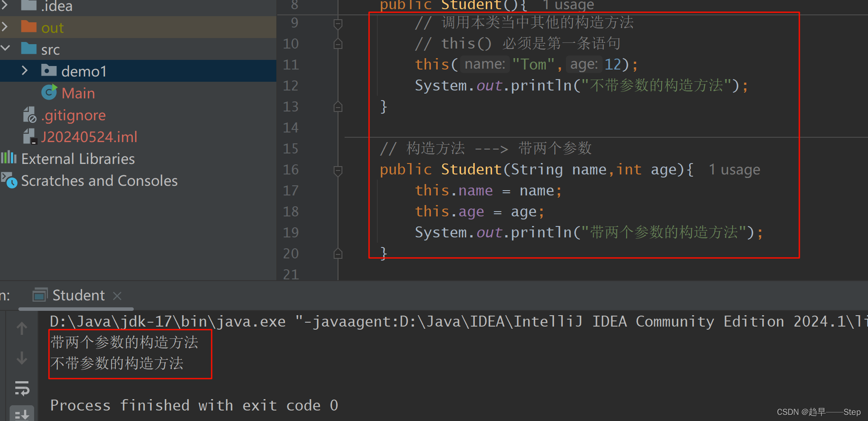Click the Scratches and Consoles icon
Screen dimensions: 868x421
coord(9,180)
